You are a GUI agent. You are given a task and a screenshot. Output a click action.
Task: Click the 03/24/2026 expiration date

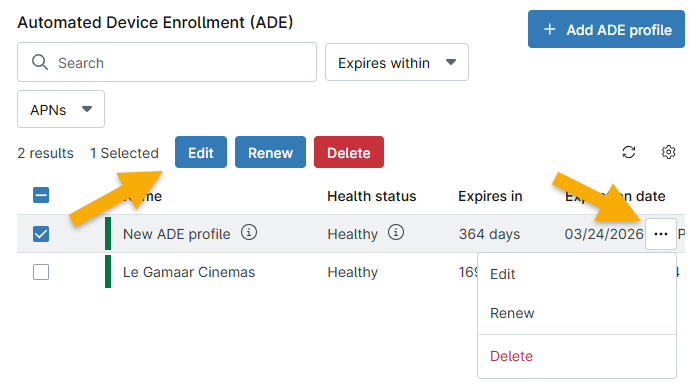(x=604, y=234)
